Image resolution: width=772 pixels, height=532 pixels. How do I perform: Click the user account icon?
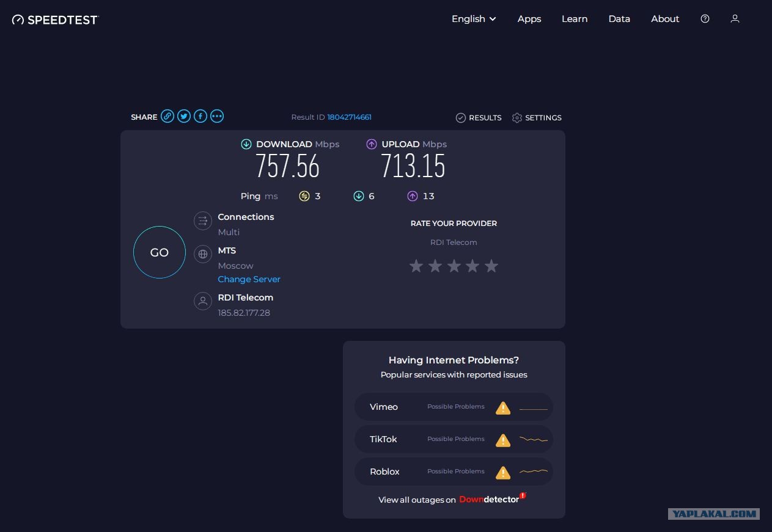[735, 19]
